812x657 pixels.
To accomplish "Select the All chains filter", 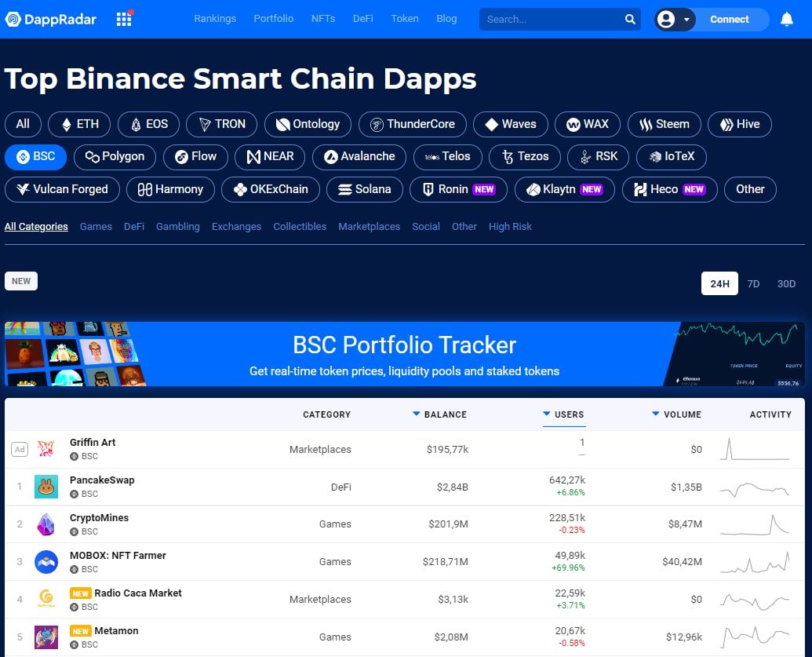I will (x=23, y=124).
